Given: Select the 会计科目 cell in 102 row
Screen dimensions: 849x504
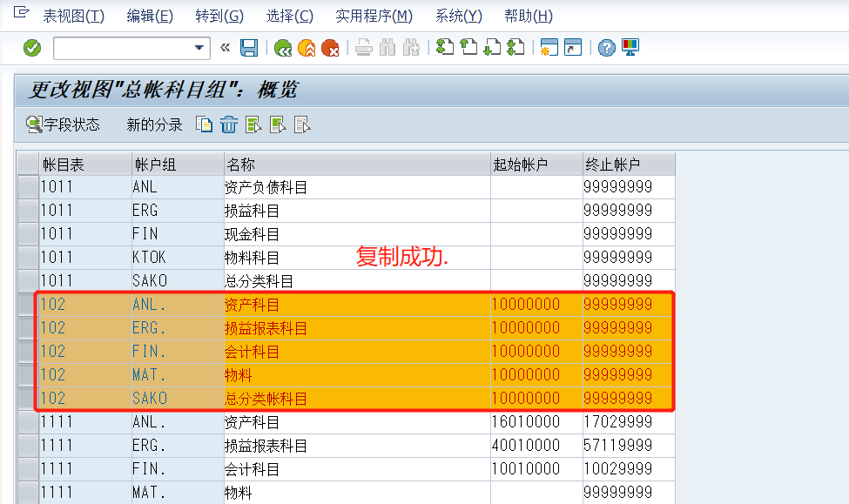Looking at the screenshot, I should pyautogui.click(x=357, y=352).
